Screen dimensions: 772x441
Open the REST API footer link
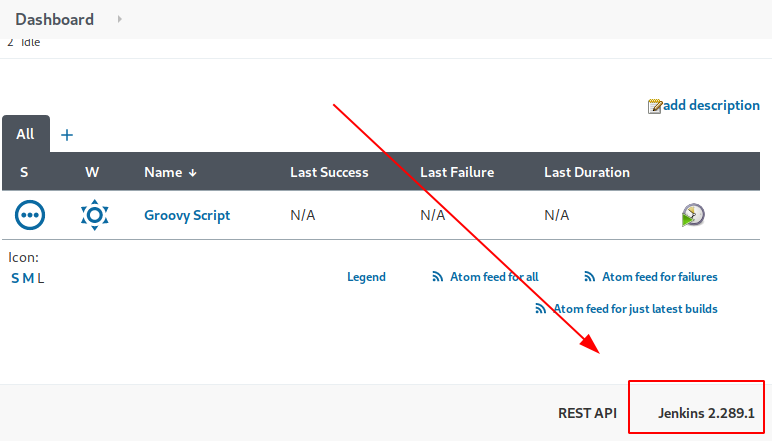pos(587,413)
